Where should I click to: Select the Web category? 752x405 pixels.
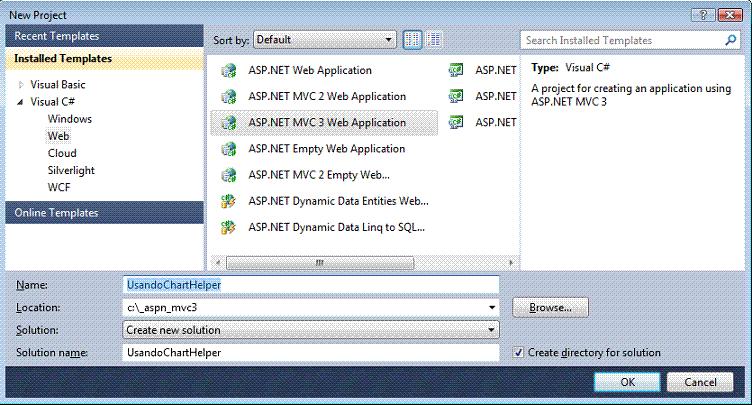59,136
